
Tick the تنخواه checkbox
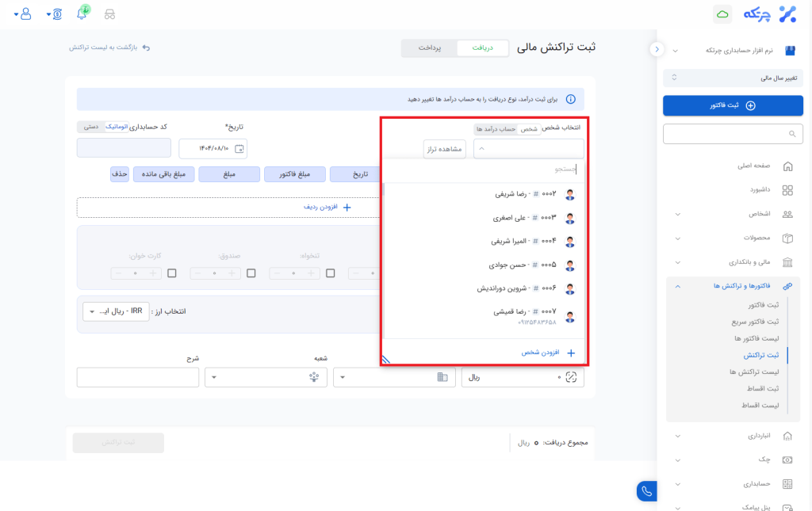(x=331, y=273)
